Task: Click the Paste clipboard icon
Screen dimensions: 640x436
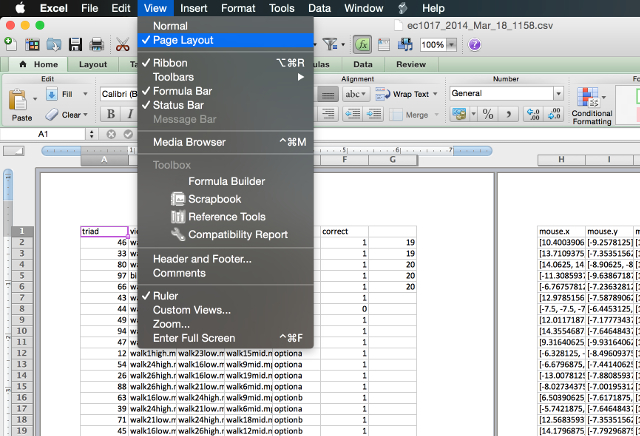Action: pos(18,99)
